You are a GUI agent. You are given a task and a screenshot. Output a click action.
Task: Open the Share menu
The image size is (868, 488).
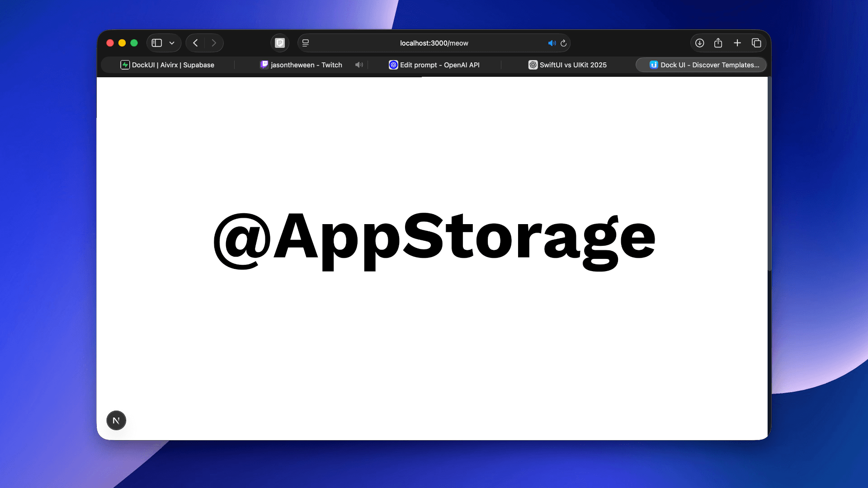coord(718,43)
